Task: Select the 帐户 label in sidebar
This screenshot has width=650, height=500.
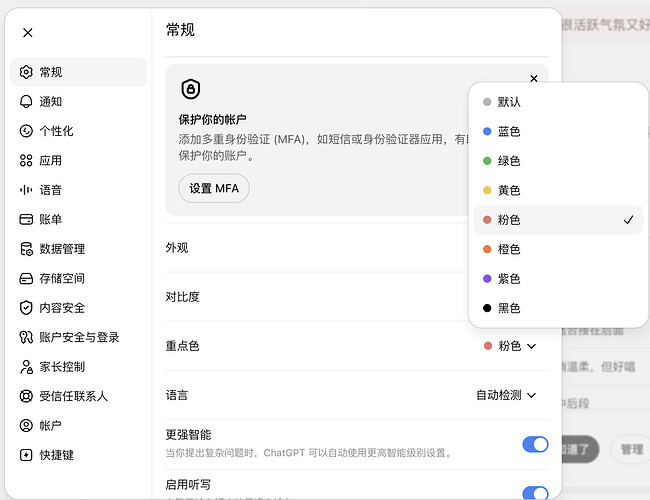Action: point(51,425)
